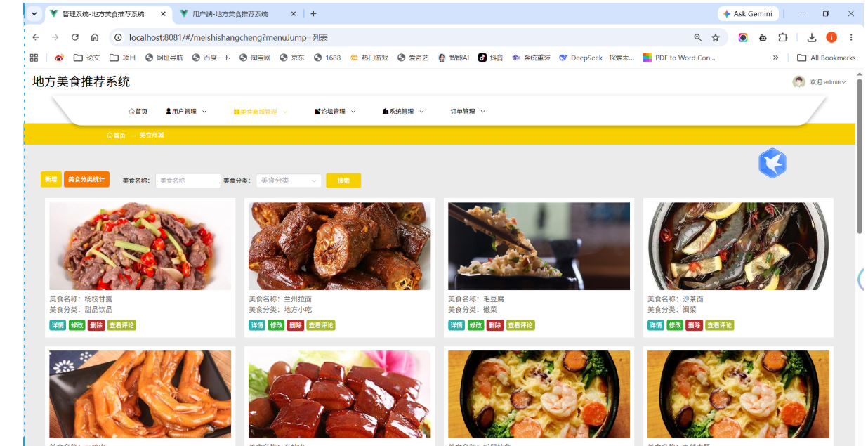Open the browser home page icon
868x446 pixels.
tap(95, 37)
